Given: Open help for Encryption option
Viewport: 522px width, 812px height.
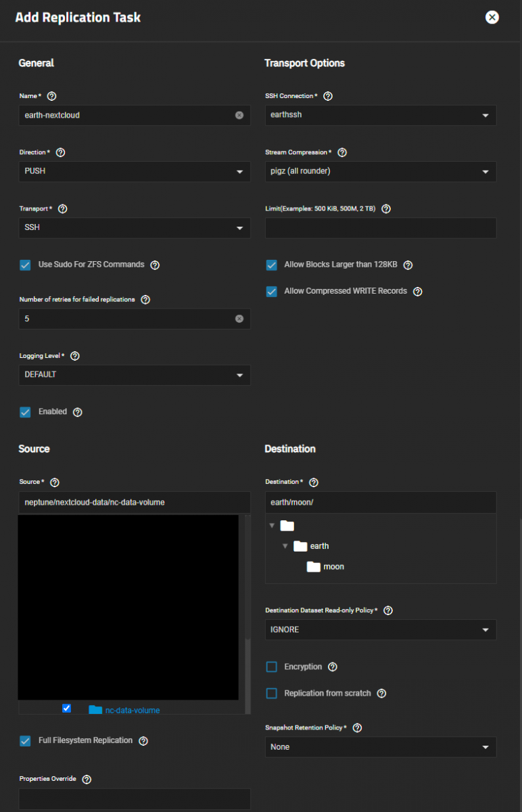Looking at the screenshot, I should click(x=333, y=667).
